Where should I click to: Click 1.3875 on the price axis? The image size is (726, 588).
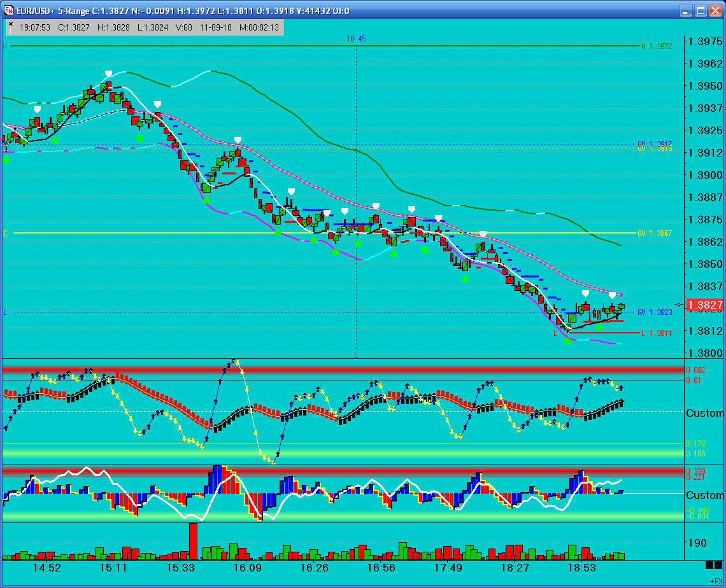tap(705, 220)
